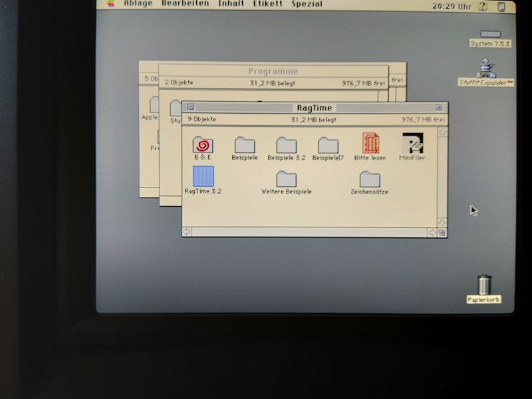Click the RagTime scroll down arrow

[442, 223]
